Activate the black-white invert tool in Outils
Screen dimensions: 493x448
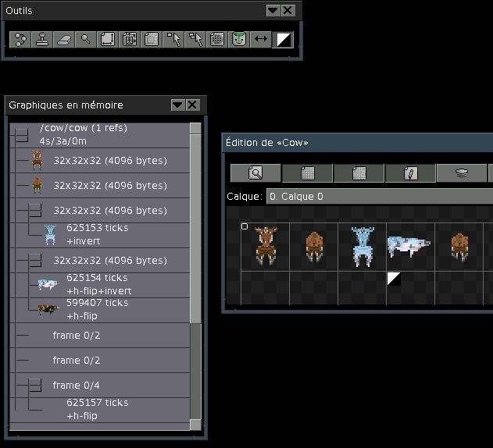[x=283, y=40]
